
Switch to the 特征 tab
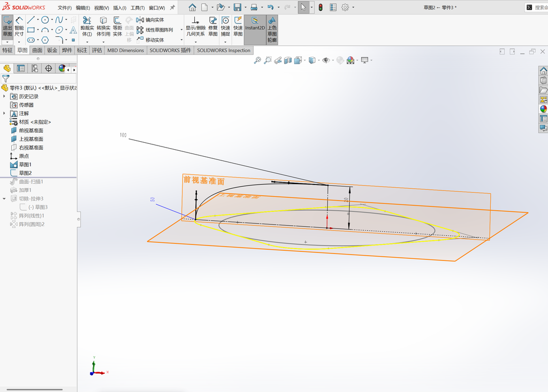click(x=7, y=50)
